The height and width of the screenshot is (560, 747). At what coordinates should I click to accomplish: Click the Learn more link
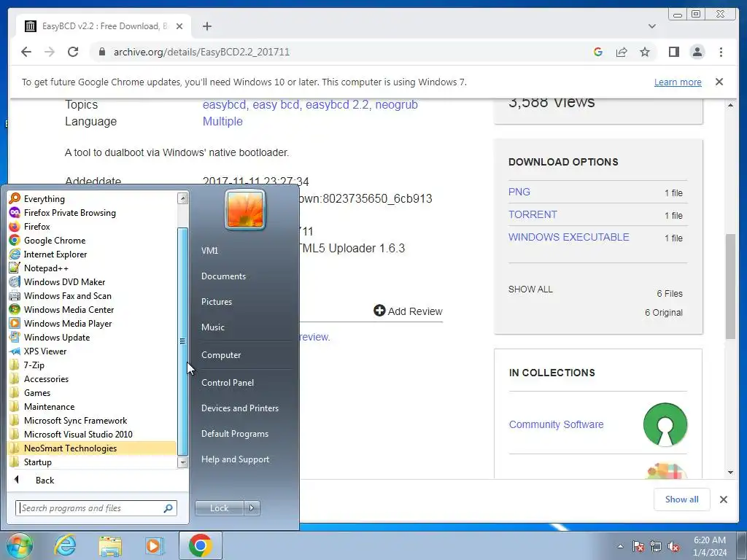pos(678,82)
